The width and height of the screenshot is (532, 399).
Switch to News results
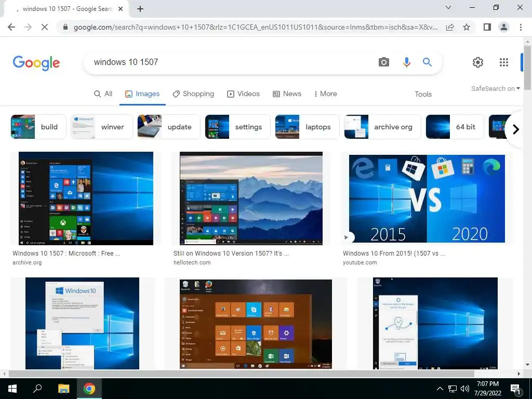pos(287,94)
